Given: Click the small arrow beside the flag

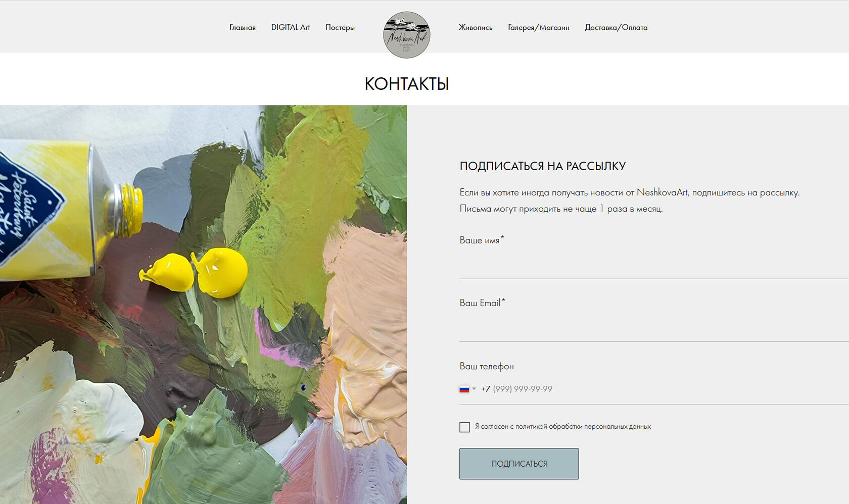Looking at the screenshot, I should coord(474,389).
